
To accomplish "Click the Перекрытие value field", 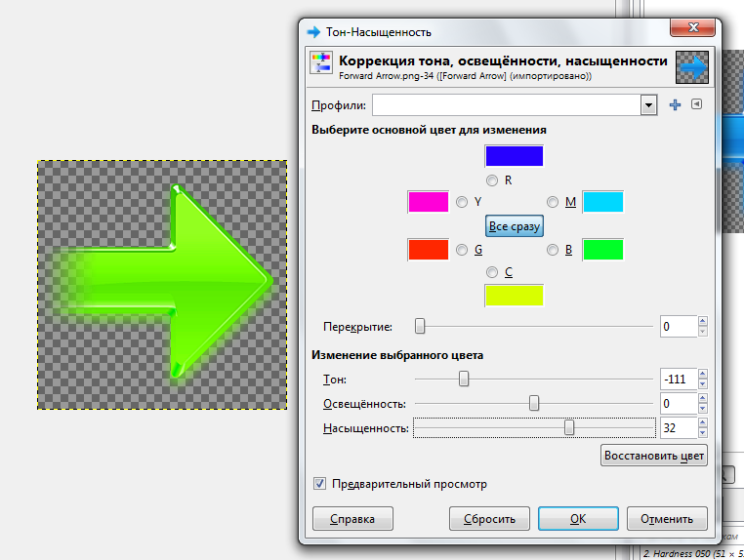I will (x=679, y=326).
